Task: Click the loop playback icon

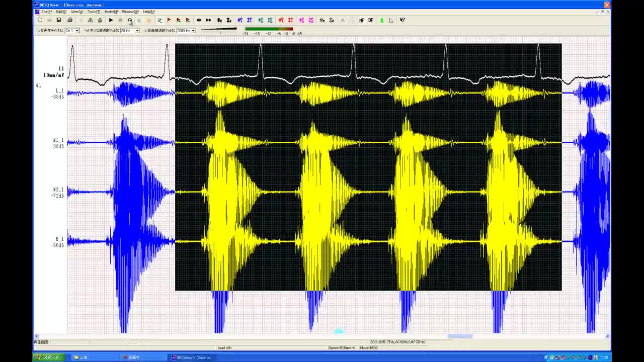Action: (130, 20)
